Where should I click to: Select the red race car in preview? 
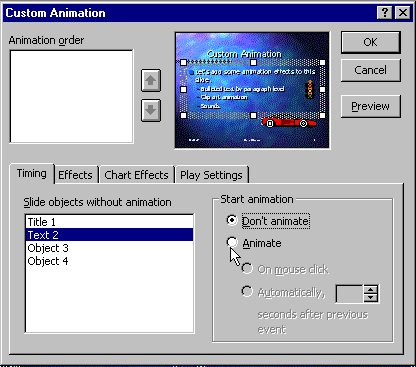pyautogui.click(x=289, y=122)
